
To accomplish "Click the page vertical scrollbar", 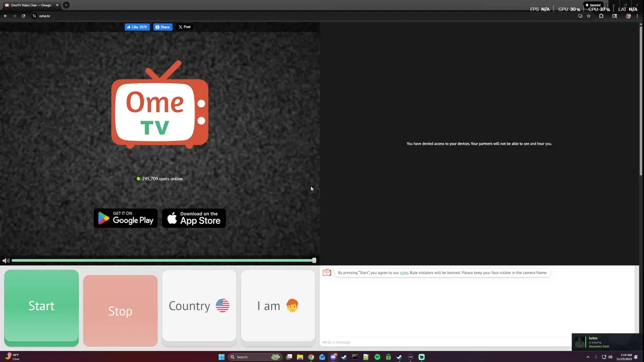I will 640,101.
